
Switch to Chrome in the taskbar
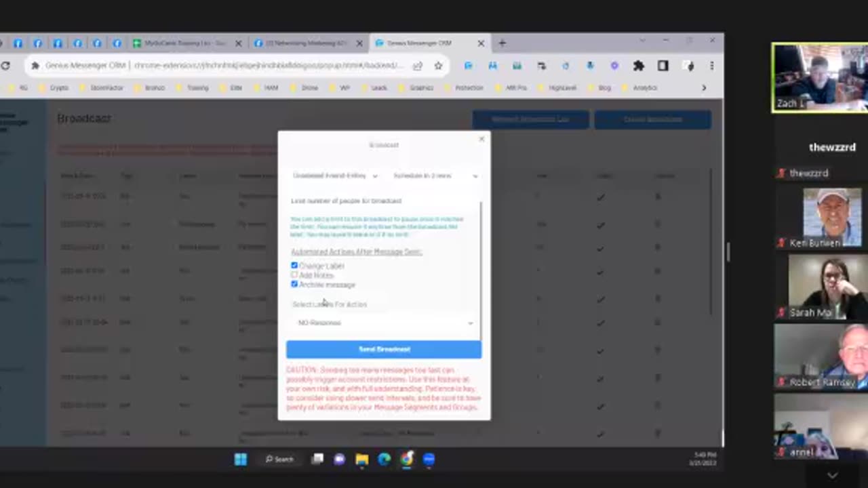[406, 460]
